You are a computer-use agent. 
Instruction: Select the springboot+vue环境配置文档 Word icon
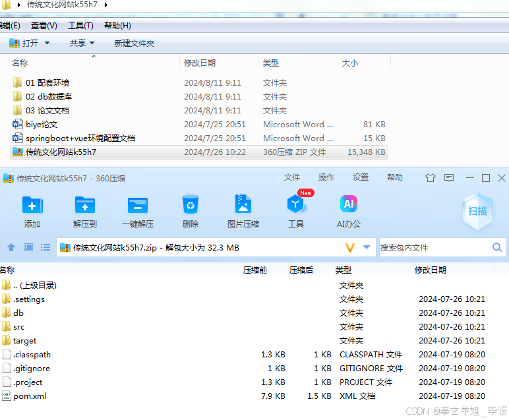pyautogui.click(x=18, y=138)
